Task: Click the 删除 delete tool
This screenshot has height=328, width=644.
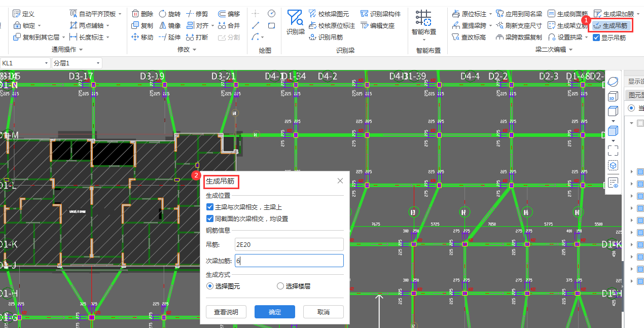Action: point(142,14)
